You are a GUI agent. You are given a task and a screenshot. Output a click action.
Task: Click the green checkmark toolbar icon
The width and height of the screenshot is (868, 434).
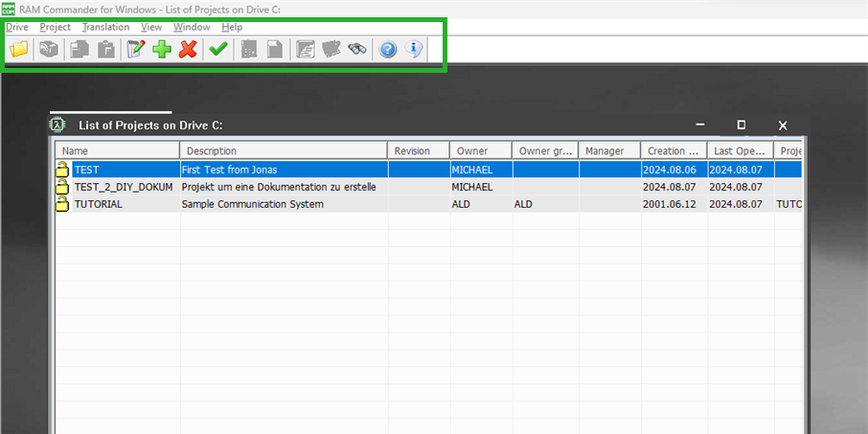(218, 50)
